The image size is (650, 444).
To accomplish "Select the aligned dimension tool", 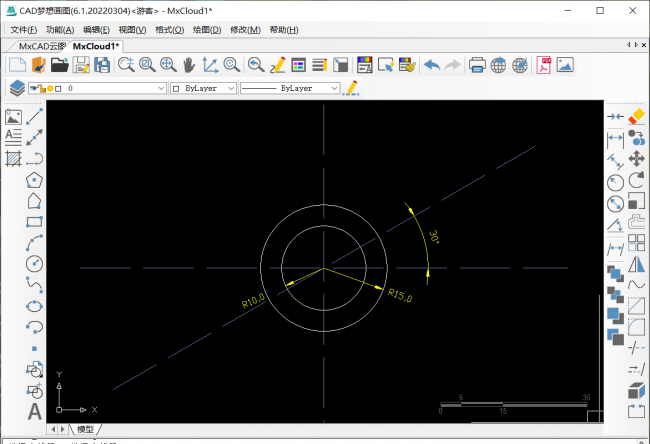I will pos(615,161).
